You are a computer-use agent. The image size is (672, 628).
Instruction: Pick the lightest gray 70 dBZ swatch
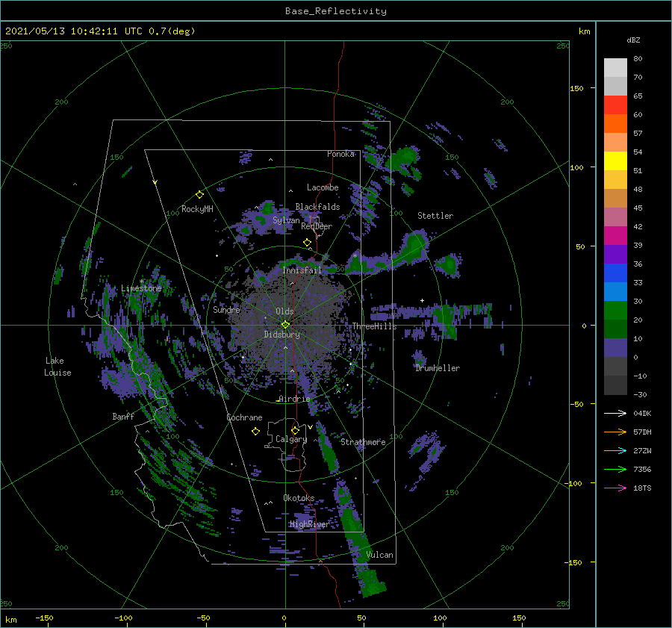[615, 68]
